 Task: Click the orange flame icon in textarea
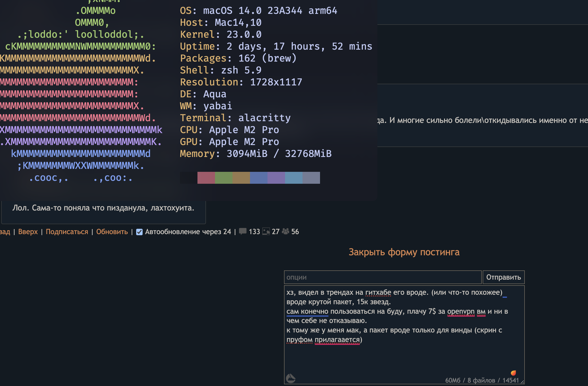click(513, 373)
